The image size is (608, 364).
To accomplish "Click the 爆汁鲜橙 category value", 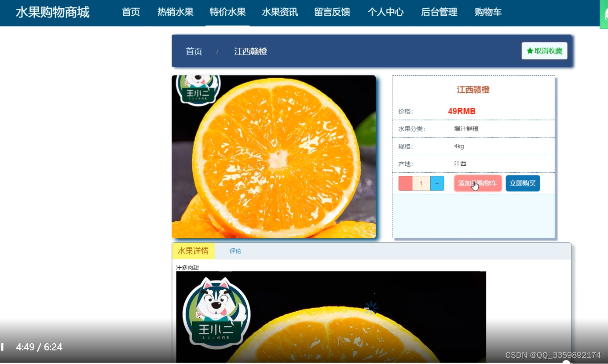I will [466, 129].
